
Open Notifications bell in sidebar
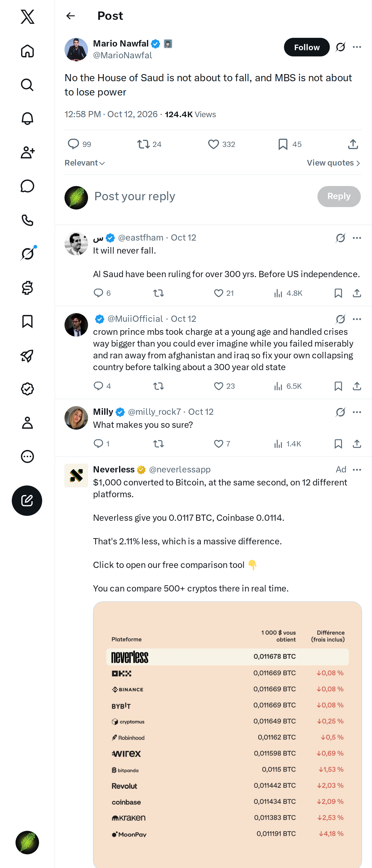27,119
